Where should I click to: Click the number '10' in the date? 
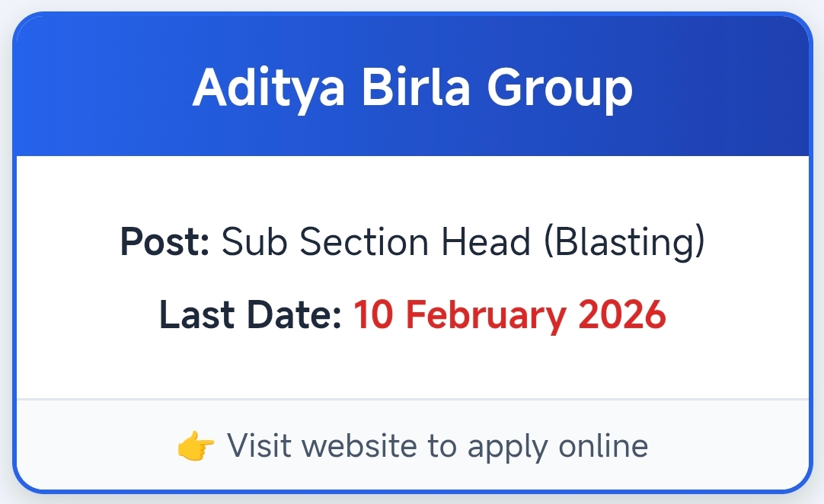click(x=373, y=315)
